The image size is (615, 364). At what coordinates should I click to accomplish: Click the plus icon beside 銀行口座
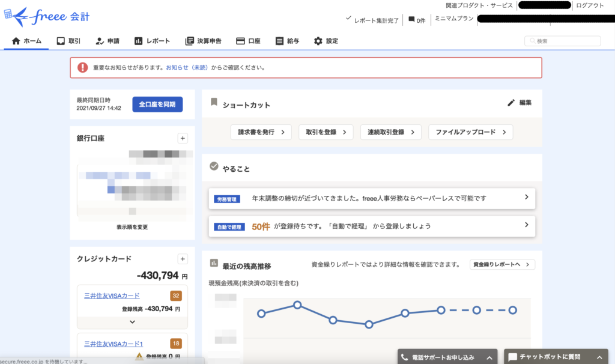(183, 138)
